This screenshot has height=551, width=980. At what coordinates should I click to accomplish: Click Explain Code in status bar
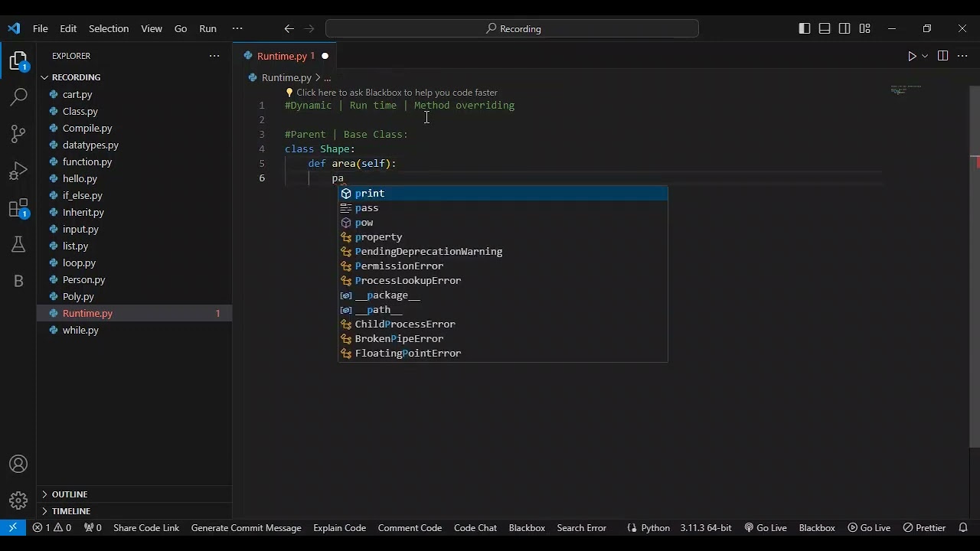[x=339, y=528]
